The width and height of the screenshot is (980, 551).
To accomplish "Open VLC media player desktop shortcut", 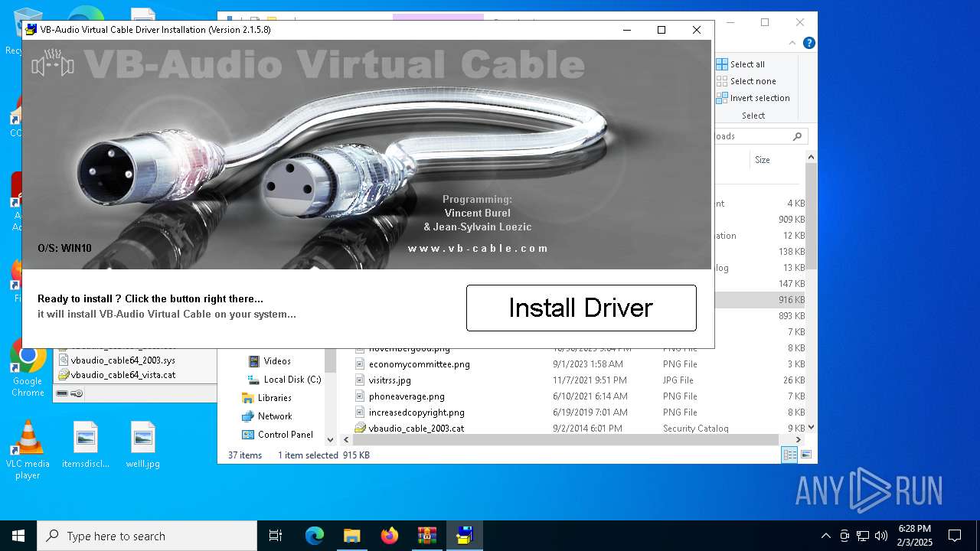I will [28, 450].
